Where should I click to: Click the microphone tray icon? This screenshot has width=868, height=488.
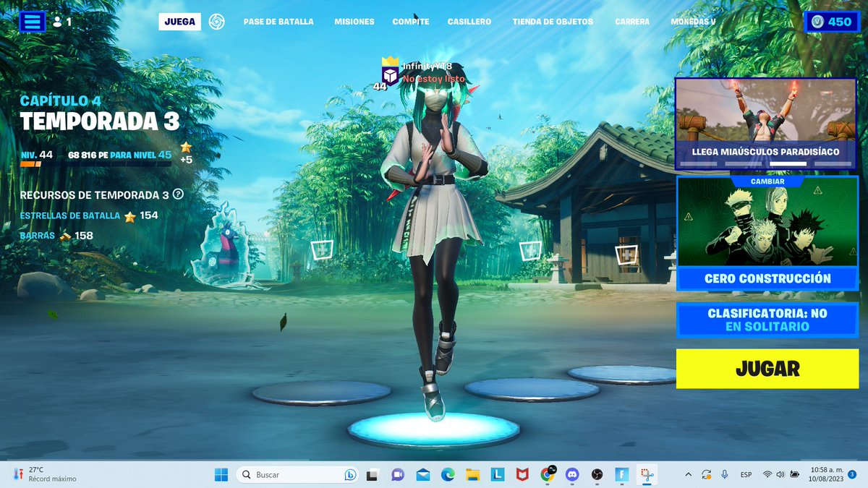724,475
